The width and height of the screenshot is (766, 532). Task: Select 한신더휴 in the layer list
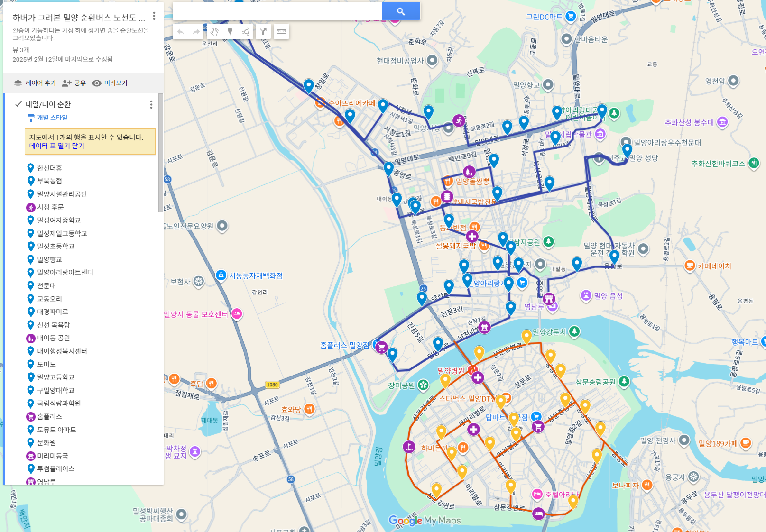point(49,168)
